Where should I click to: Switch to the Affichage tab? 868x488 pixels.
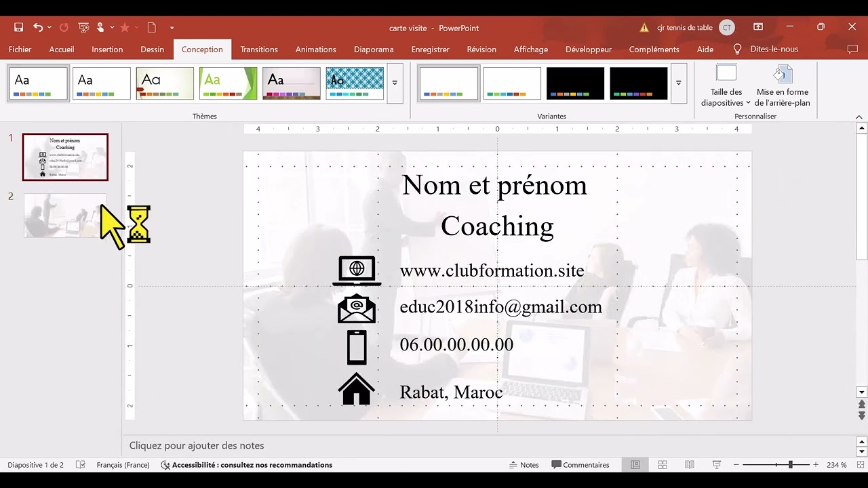[x=531, y=49]
